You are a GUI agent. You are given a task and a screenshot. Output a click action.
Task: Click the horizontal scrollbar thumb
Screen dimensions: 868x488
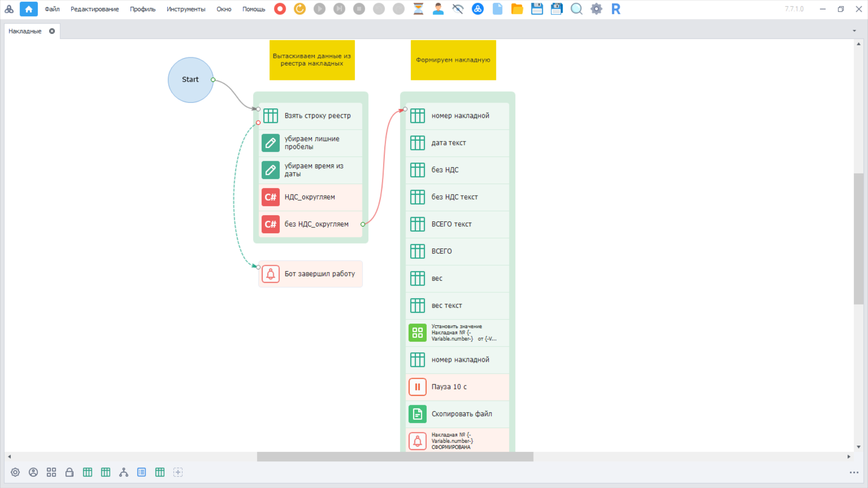pos(395,457)
